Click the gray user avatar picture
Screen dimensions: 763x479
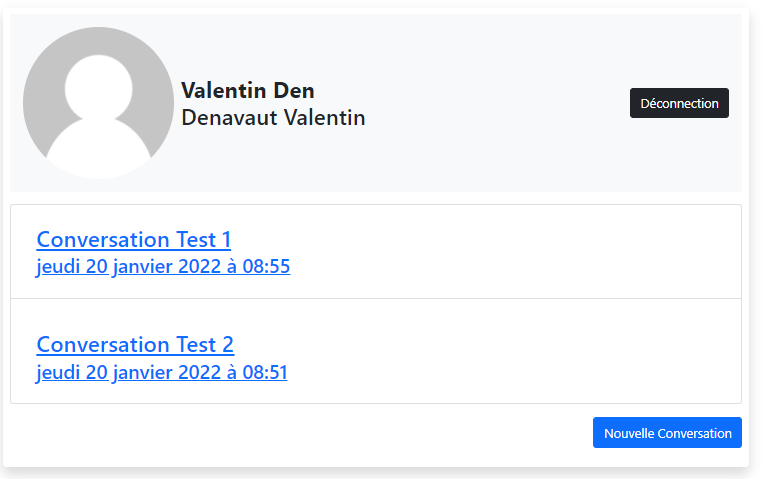98,103
